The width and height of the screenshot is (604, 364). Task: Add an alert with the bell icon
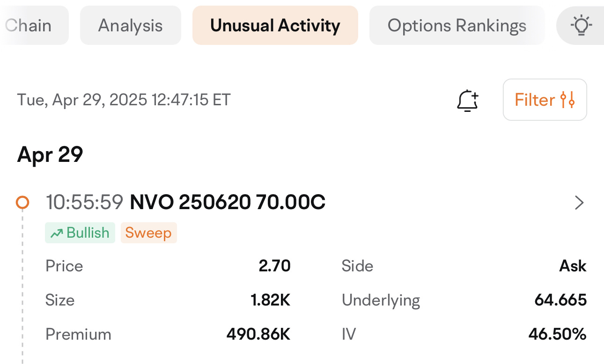pos(467,100)
